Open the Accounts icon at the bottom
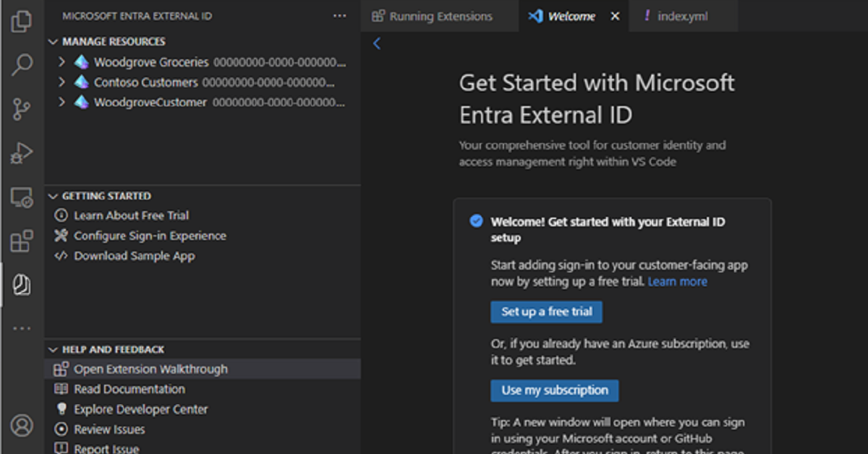The height and width of the screenshot is (454, 868). click(x=22, y=427)
